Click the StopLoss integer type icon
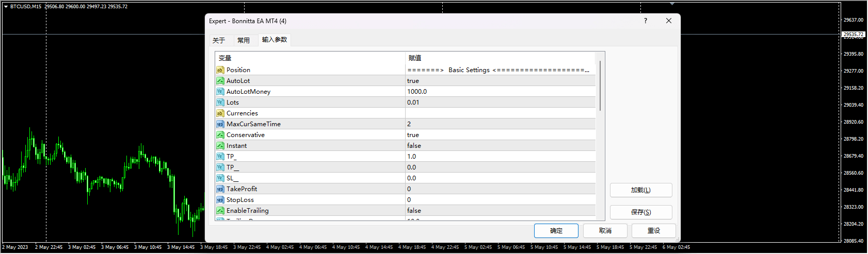Image resolution: width=868 pixels, height=254 pixels. pyautogui.click(x=220, y=200)
